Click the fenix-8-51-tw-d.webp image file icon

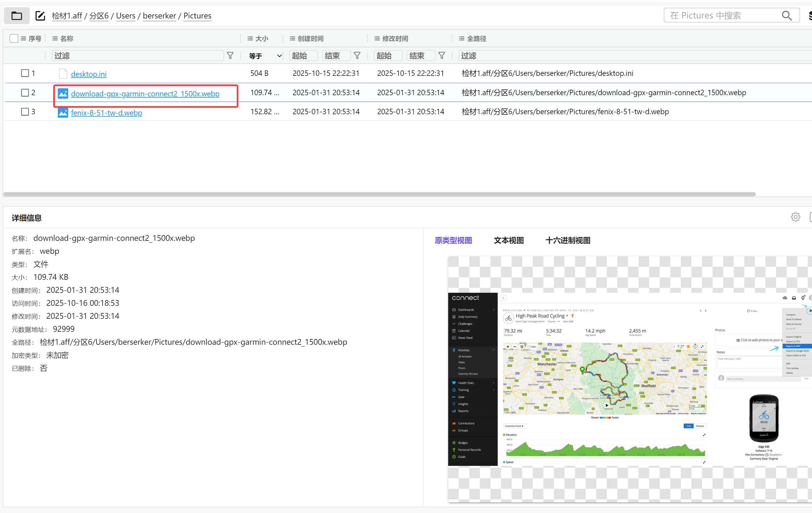point(63,113)
